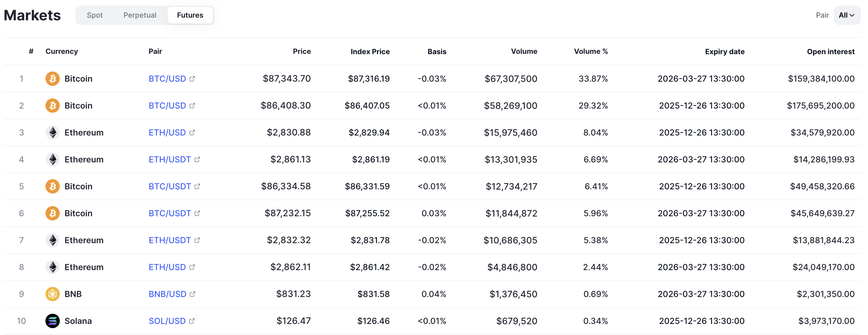Click the Ethereum icon in row 8
This screenshot has width=868, height=335.
(52, 267)
